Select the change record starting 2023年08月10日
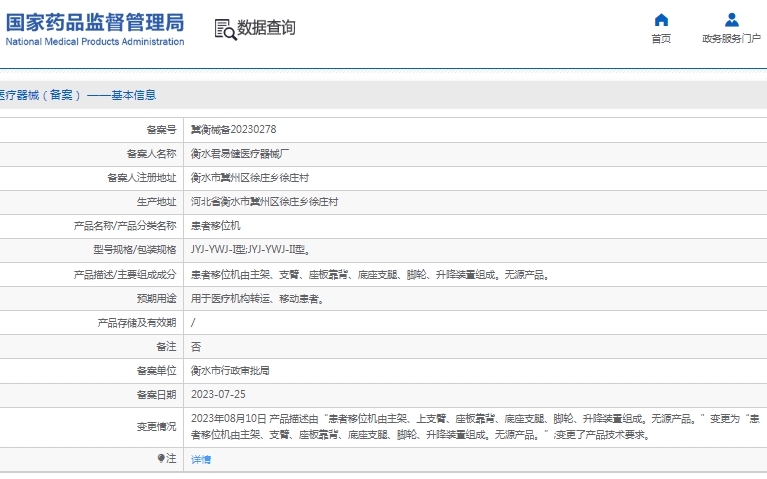This screenshot has width=767, height=479. [475, 427]
